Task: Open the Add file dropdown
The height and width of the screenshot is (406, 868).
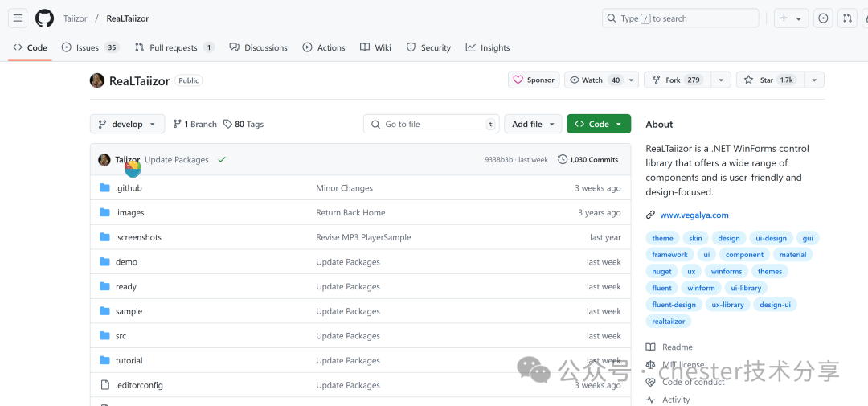Action: pos(533,124)
